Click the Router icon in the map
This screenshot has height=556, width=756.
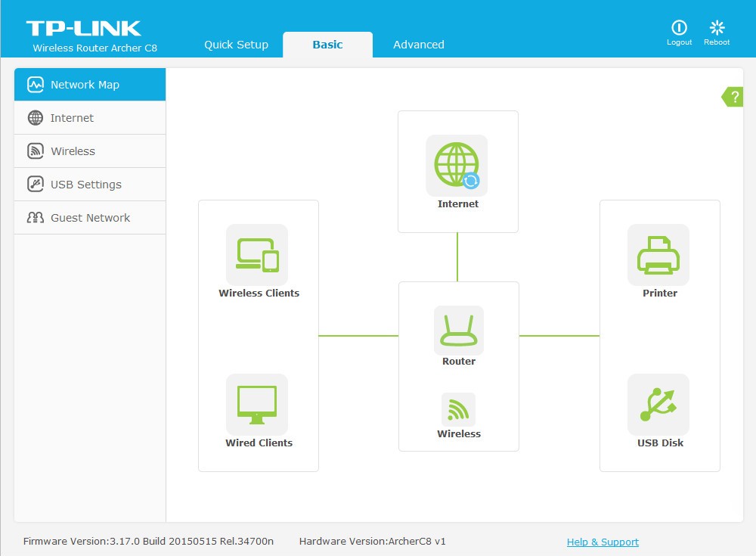point(458,330)
